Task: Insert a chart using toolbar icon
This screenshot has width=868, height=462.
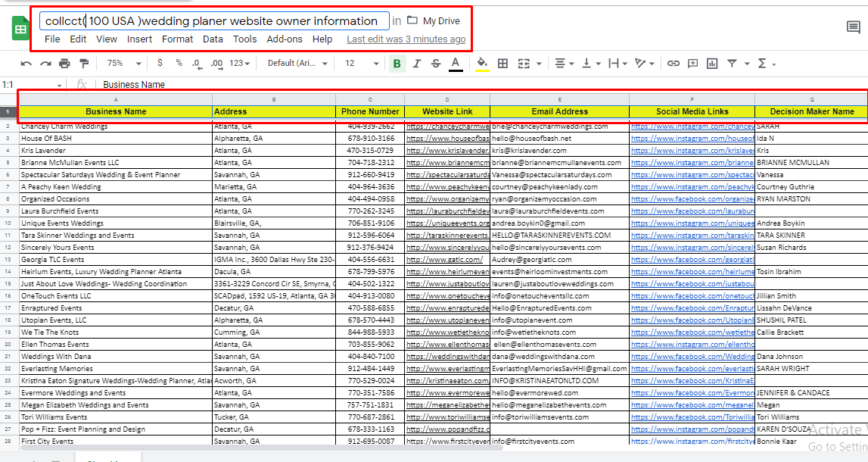Action: pyautogui.click(x=711, y=64)
